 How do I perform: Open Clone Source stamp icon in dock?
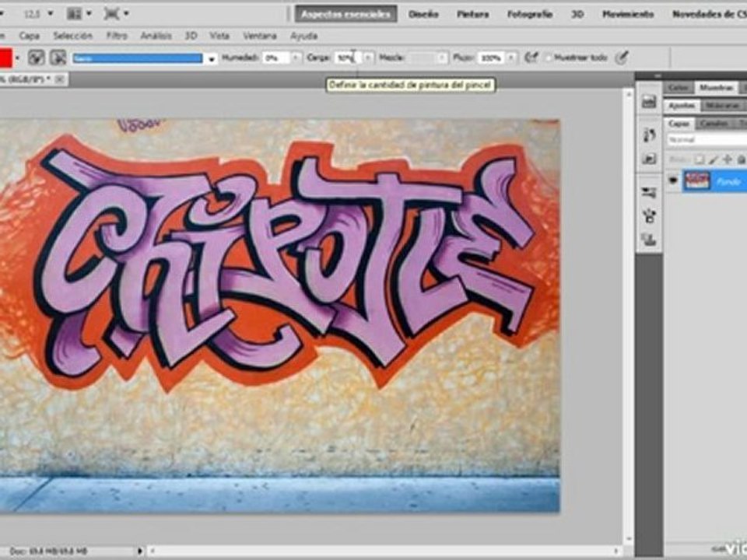[x=649, y=239]
